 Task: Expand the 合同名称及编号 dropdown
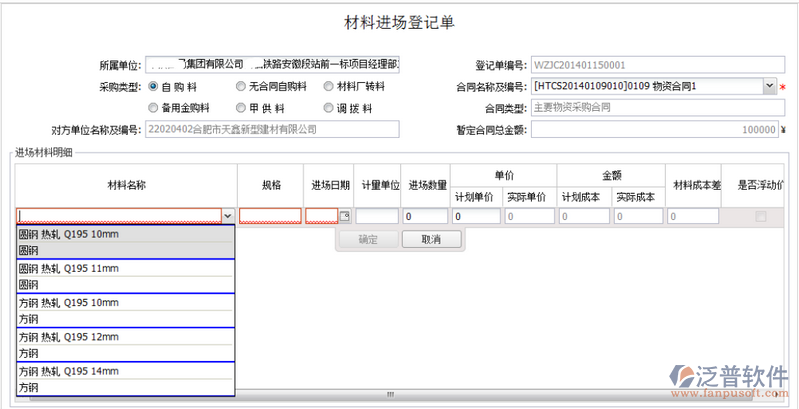tap(769, 87)
